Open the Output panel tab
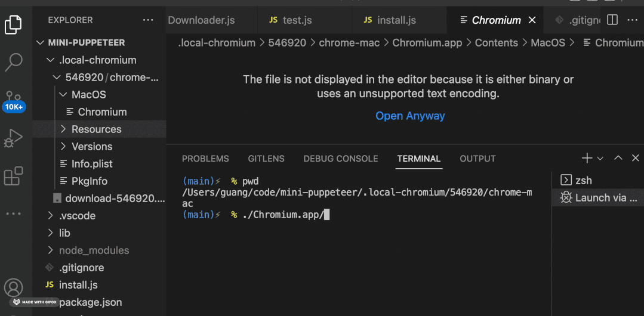 [477, 159]
